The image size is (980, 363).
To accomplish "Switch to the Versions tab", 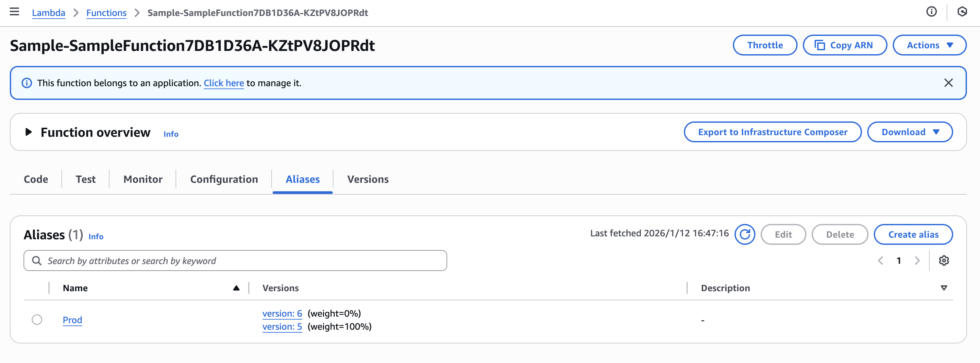I will point(367,179).
